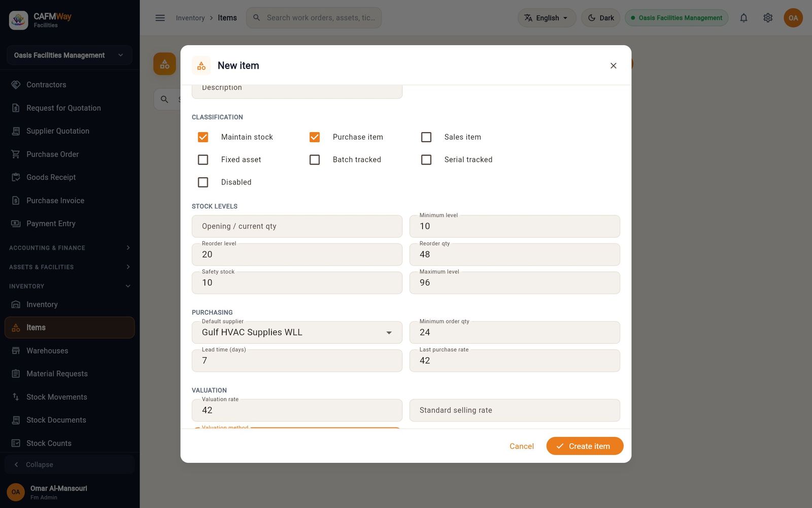The width and height of the screenshot is (812, 508).
Task: Click the Contractors sidebar icon
Action: point(16,85)
